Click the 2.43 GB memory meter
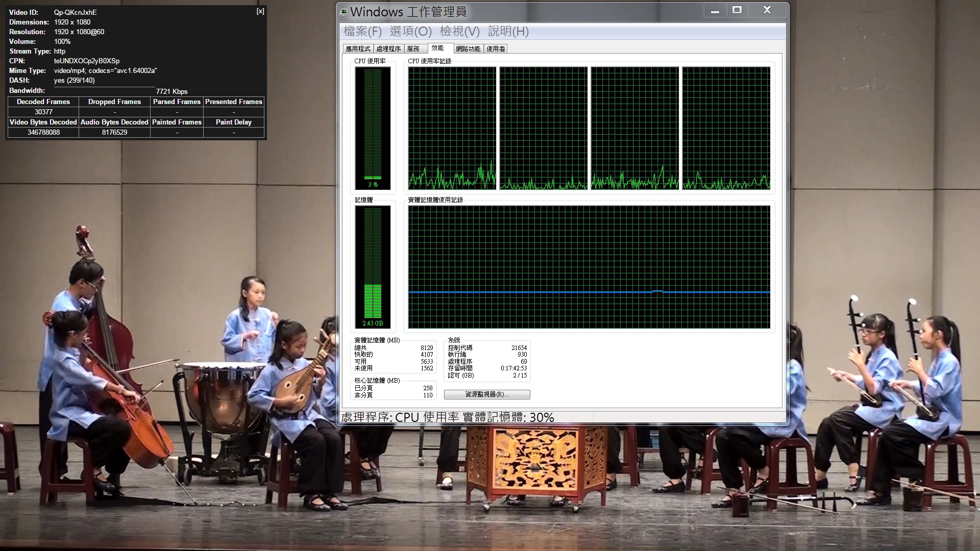The image size is (980, 551). [373, 267]
